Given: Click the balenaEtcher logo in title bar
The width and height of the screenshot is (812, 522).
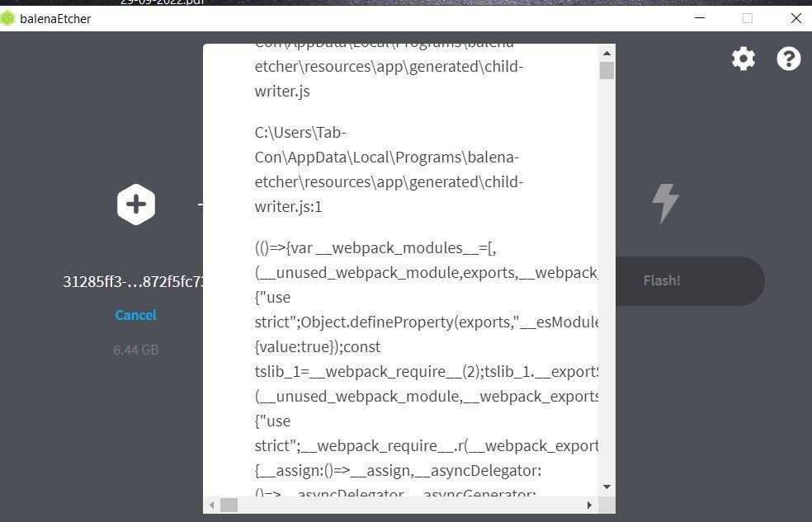Looking at the screenshot, I should pyautogui.click(x=7, y=19).
